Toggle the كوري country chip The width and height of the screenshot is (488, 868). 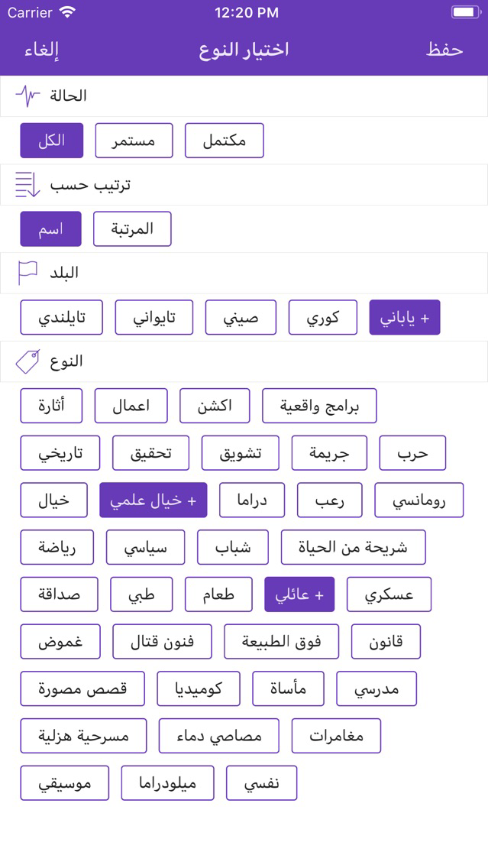click(x=323, y=318)
